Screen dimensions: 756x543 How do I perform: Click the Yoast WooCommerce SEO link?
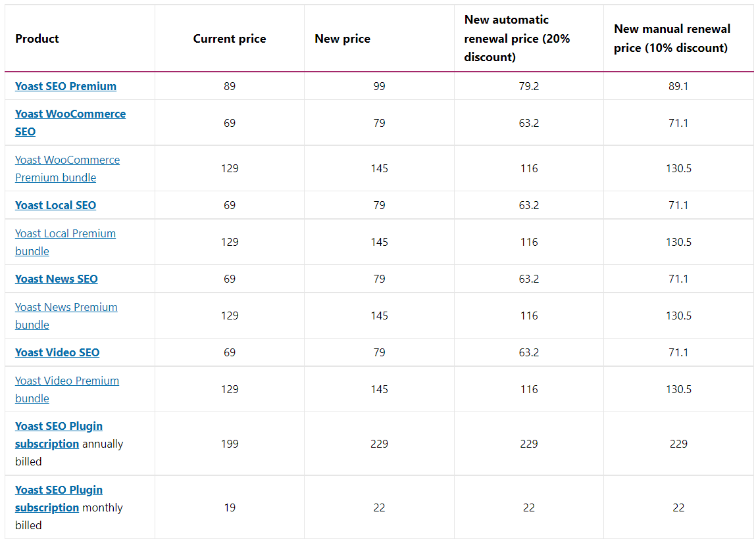coord(70,114)
